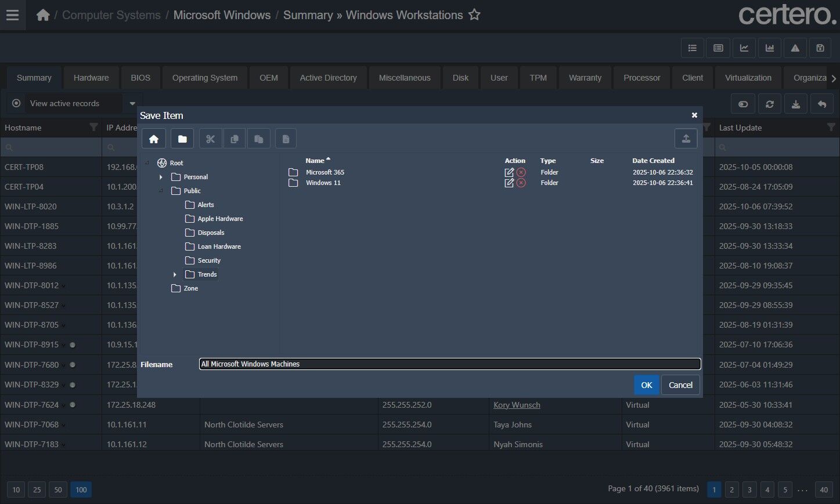Click the upload icon in Save Item dialog

tap(686, 139)
